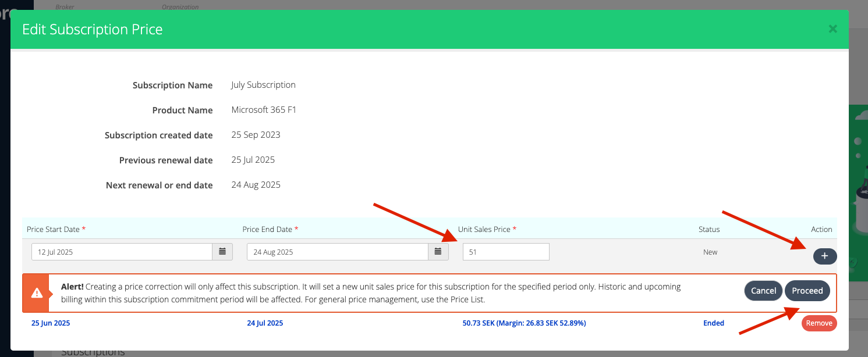Focus the Price Start Date field

pos(122,252)
